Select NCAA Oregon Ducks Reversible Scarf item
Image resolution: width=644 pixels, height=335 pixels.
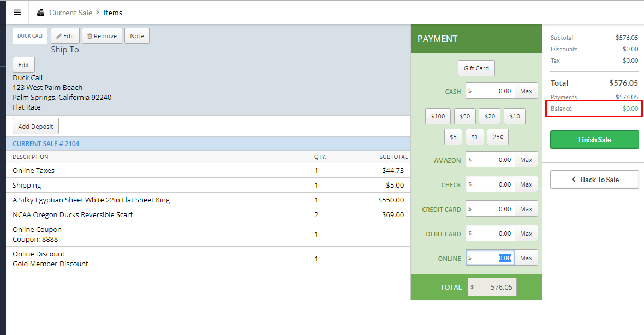[208, 215]
